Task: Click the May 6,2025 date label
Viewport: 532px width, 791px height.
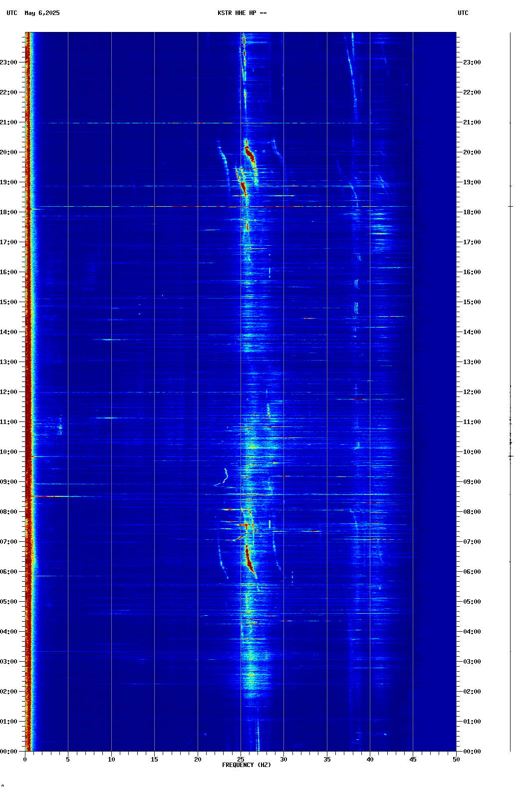Action: tap(42, 13)
